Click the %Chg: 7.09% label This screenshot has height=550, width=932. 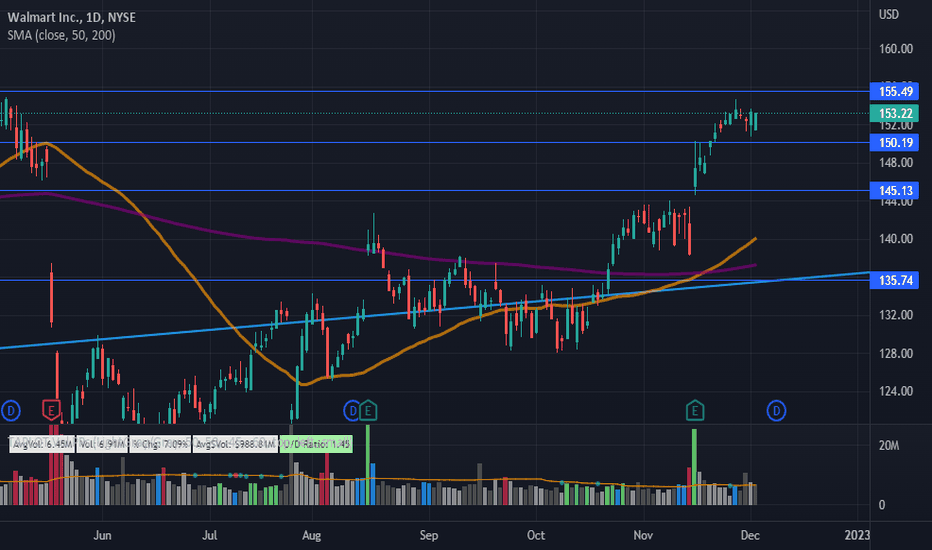pyautogui.click(x=160, y=444)
